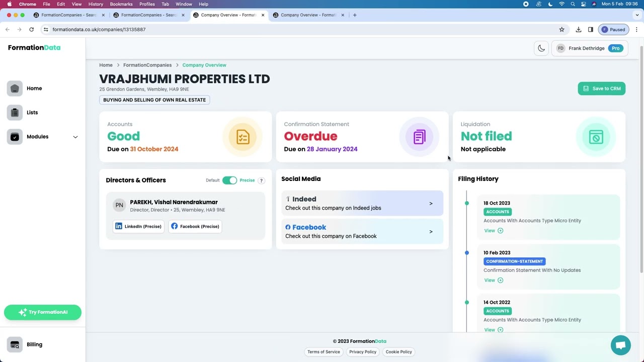Open Terms of Service link
Viewport: 644px width, 362px height.
click(324, 352)
